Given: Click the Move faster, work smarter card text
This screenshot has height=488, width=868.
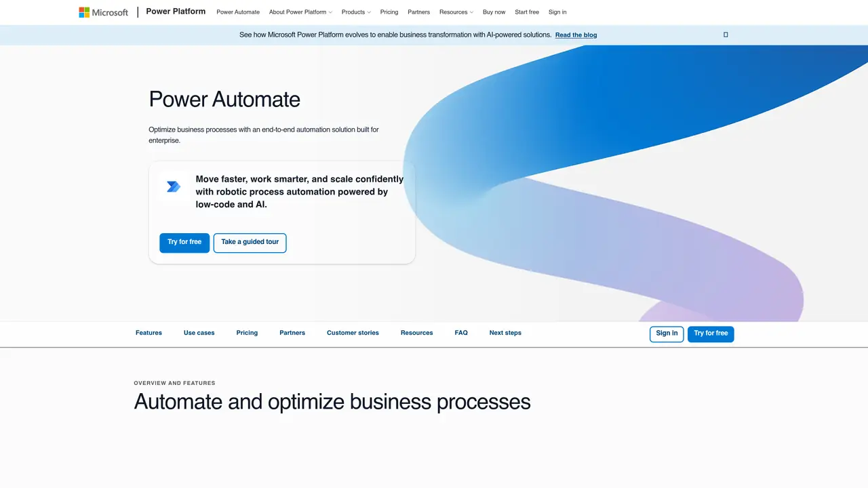Looking at the screenshot, I should (300, 192).
